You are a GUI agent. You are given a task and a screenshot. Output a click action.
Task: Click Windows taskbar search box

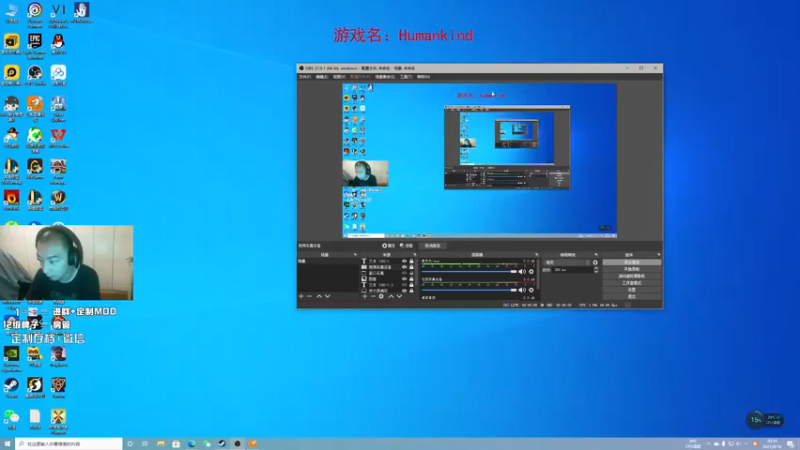tap(69, 444)
